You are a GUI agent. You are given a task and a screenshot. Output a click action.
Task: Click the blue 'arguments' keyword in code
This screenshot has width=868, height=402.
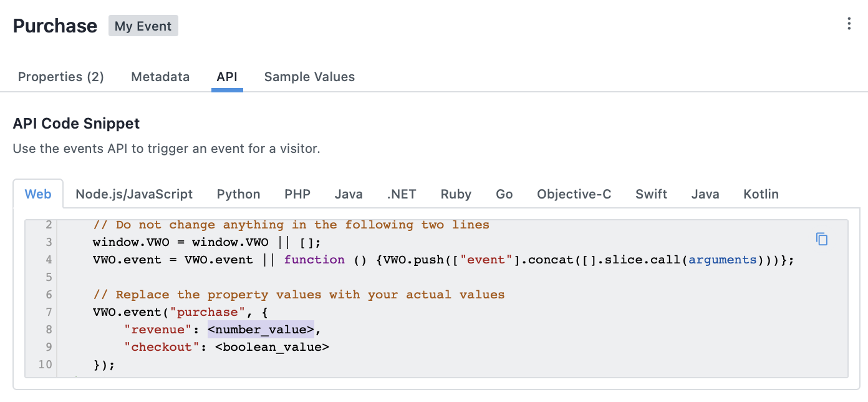tap(723, 260)
